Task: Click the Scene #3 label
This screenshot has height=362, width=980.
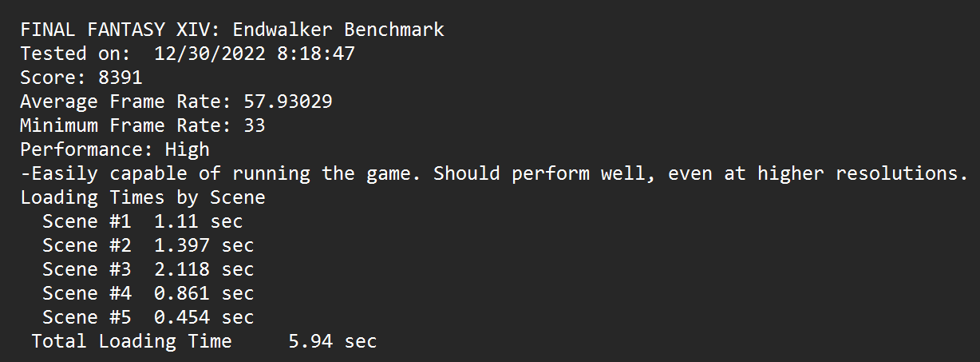Action: (86, 269)
